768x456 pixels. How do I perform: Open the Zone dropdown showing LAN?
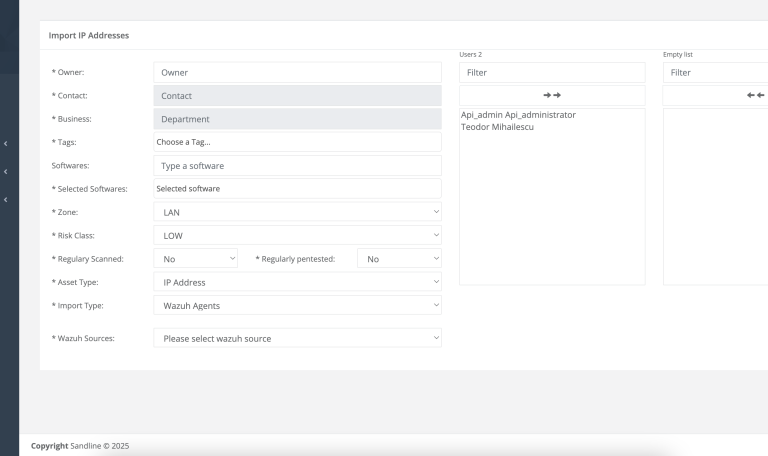pos(297,212)
